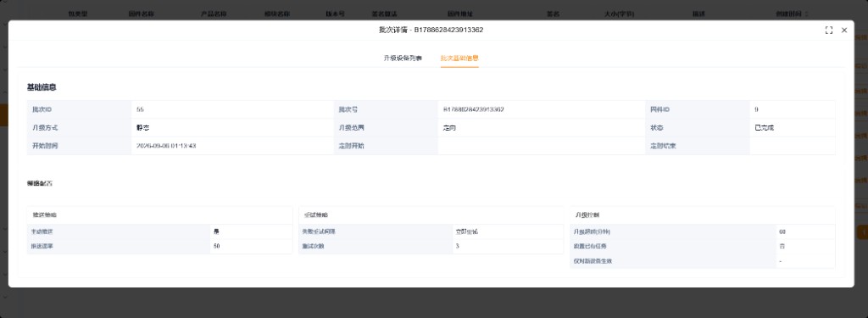This screenshot has height=318, width=868.
Task: Click 大小(字节) header in background table
Action: (620, 14)
